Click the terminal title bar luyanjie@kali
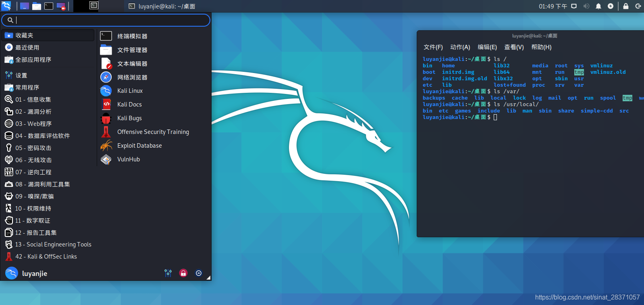The height and width of the screenshot is (305, 644). tap(534, 36)
